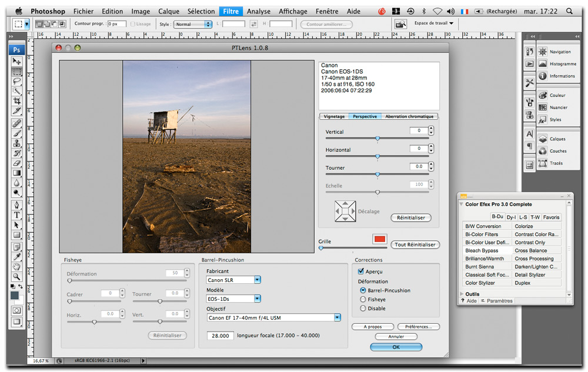The height and width of the screenshot is (372, 588).
Task: Open Spotlight search in menu bar
Action: [569, 11]
